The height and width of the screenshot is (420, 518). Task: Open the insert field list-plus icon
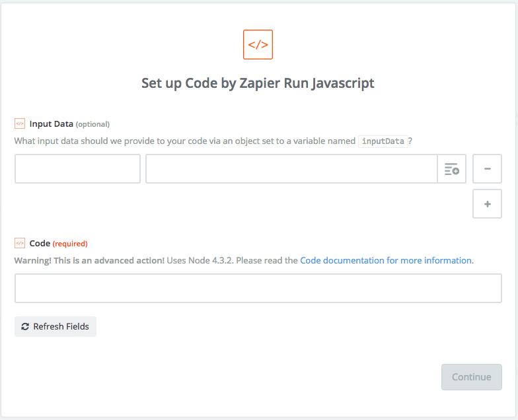point(452,169)
